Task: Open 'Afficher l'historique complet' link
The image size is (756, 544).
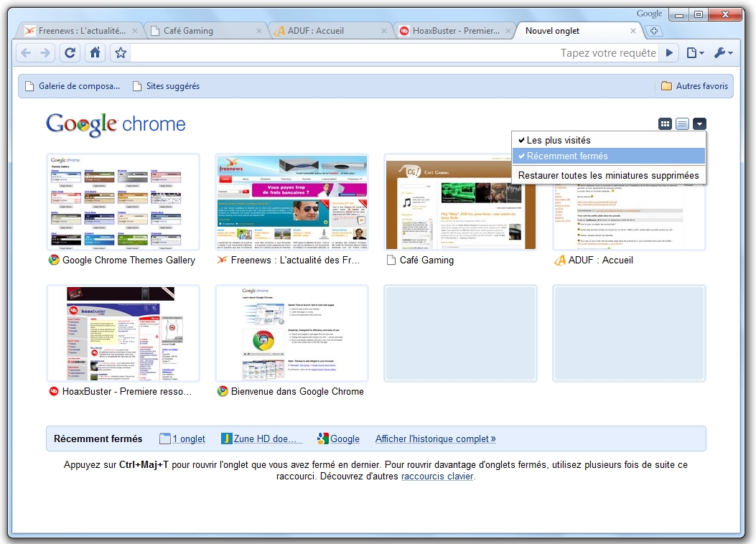Action: (x=435, y=439)
